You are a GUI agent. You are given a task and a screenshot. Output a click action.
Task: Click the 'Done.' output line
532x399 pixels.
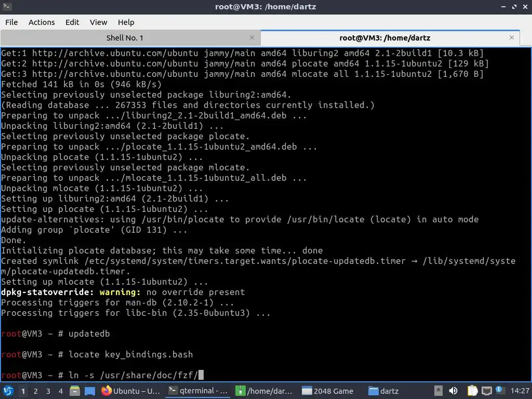(x=14, y=240)
